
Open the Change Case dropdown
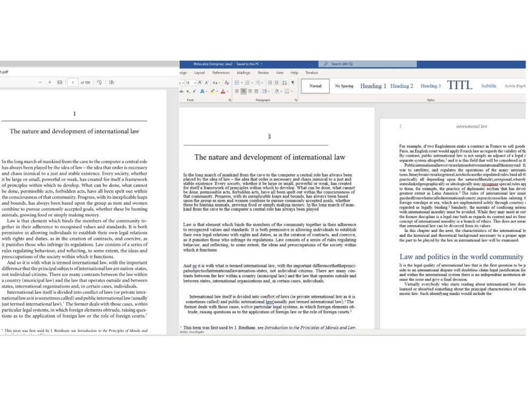[x=216, y=83]
